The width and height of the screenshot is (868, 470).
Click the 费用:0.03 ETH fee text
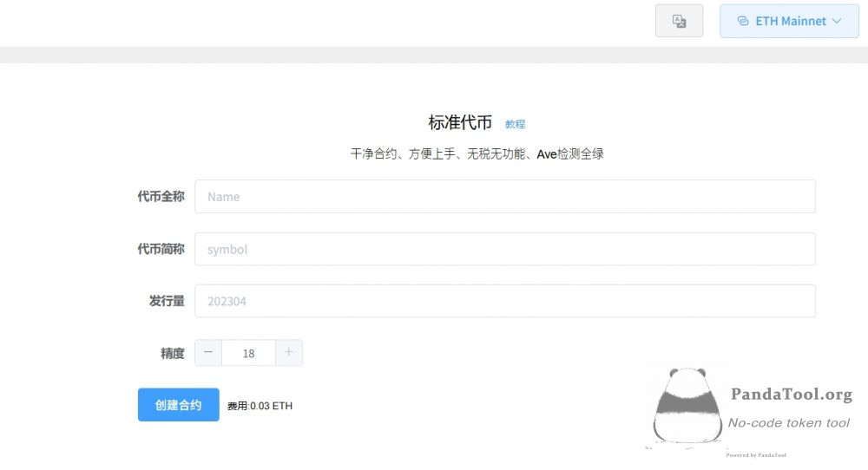pyautogui.click(x=260, y=406)
